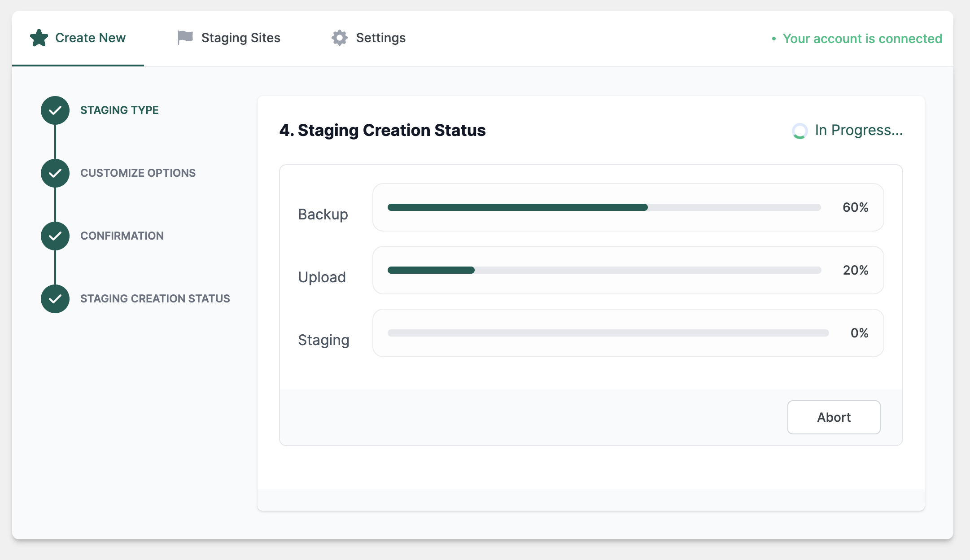Click the Backup progress bar
Viewport: 970px width, 560px height.
tap(604, 207)
